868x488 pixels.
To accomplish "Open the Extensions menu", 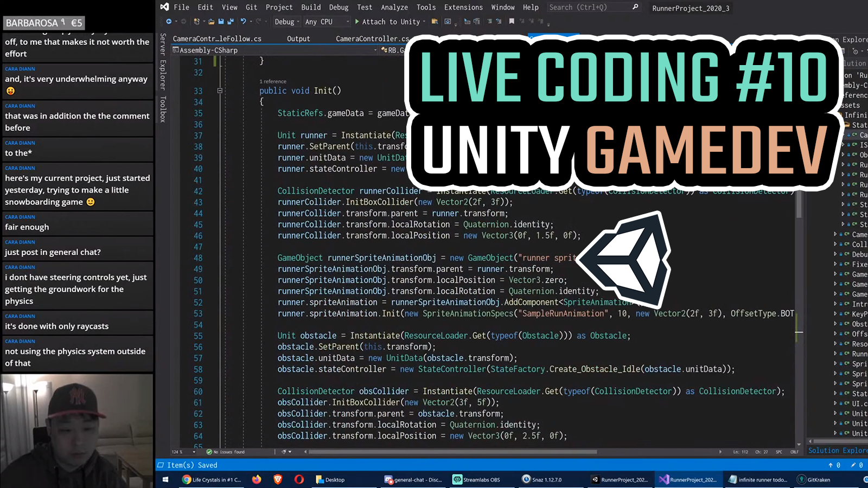I will click(463, 7).
